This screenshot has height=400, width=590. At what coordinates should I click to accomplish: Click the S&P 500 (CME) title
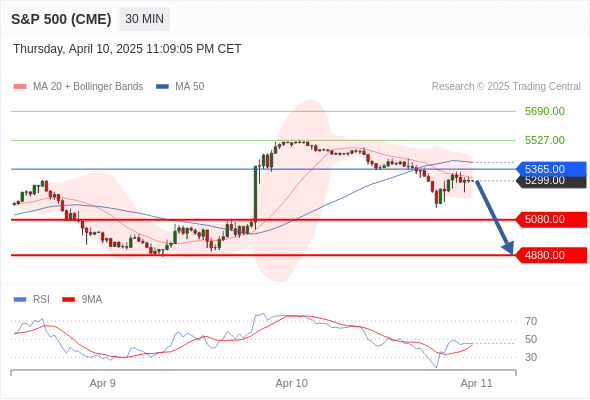[x=61, y=19]
